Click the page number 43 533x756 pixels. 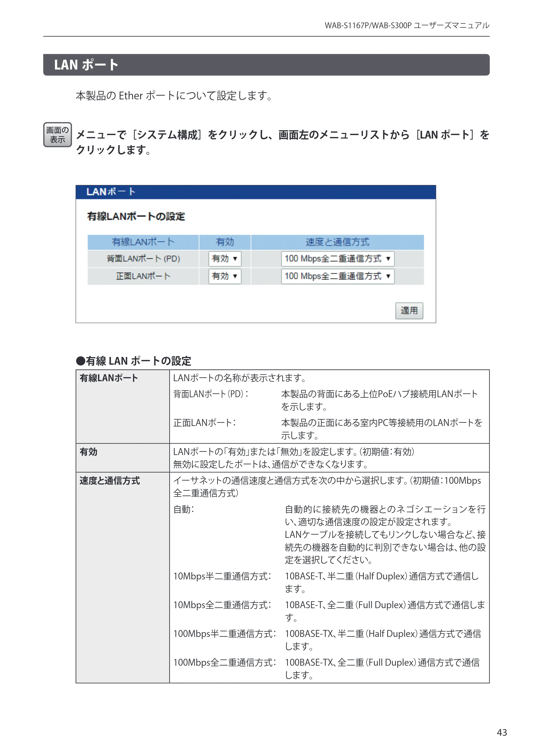502,732
